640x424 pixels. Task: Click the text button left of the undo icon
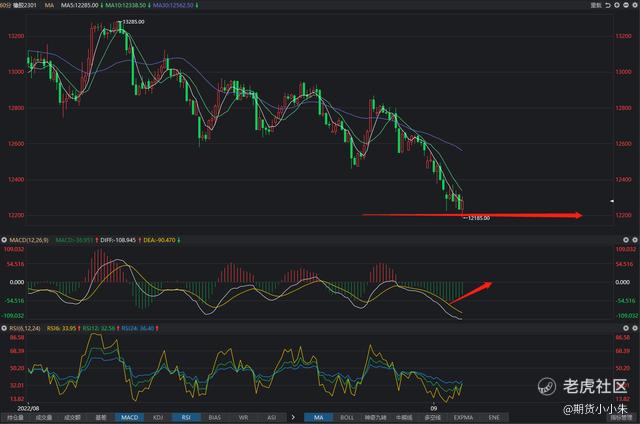click(x=596, y=5)
